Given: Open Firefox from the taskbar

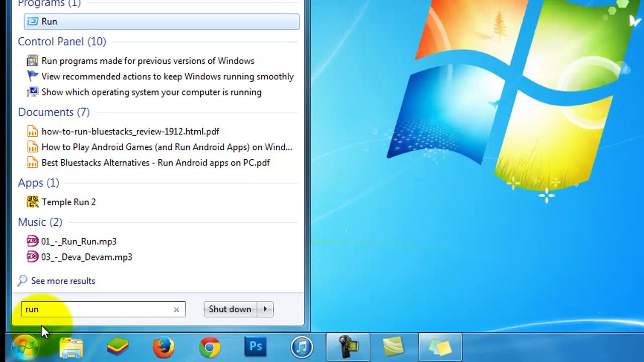Looking at the screenshot, I should (x=164, y=347).
